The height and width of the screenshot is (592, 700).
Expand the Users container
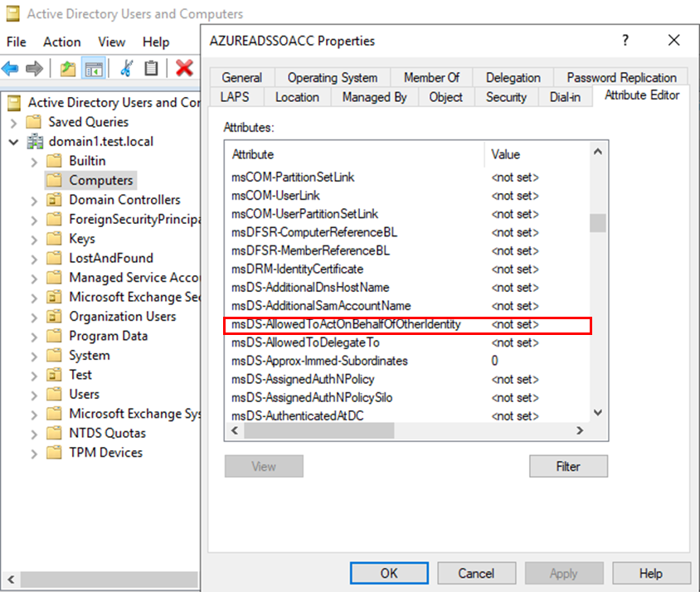[x=34, y=395]
